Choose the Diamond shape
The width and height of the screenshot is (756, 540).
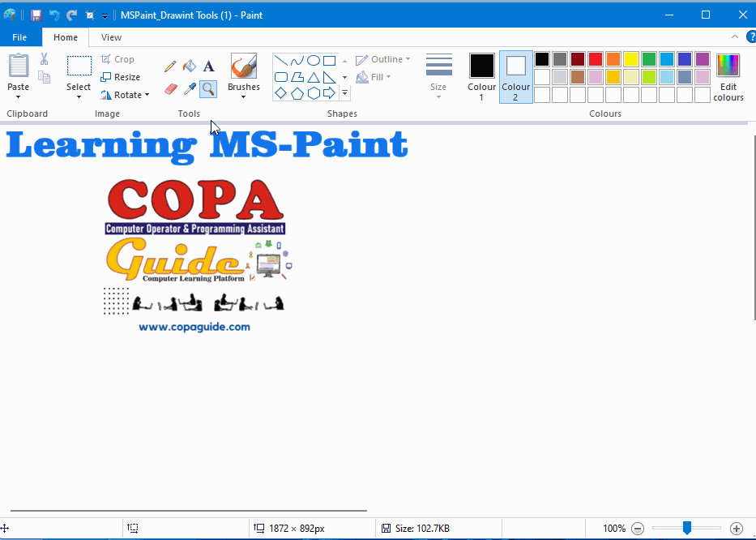click(280, 92)
